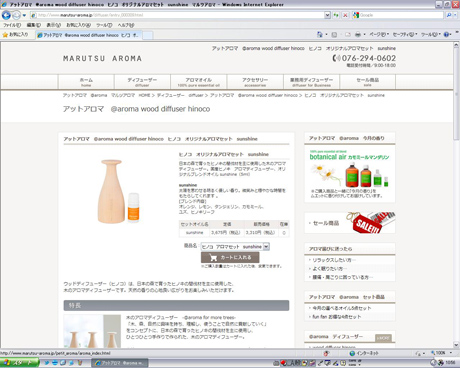Click the 10:56 system tray clock
Image resolution: width=460 pixels, height=368 pixels.
[x=450, y=363]
